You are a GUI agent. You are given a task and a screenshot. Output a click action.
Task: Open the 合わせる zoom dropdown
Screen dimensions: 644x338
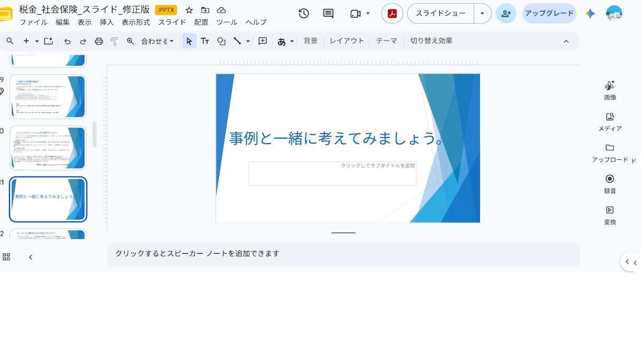[x=157, y=41]
